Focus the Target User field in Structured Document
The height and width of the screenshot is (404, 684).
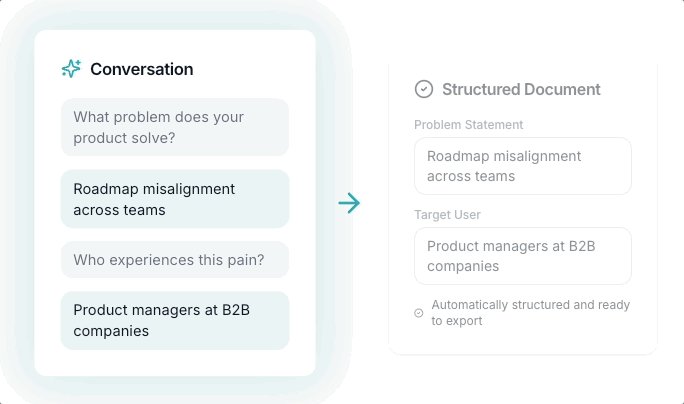tap(523, 256)
